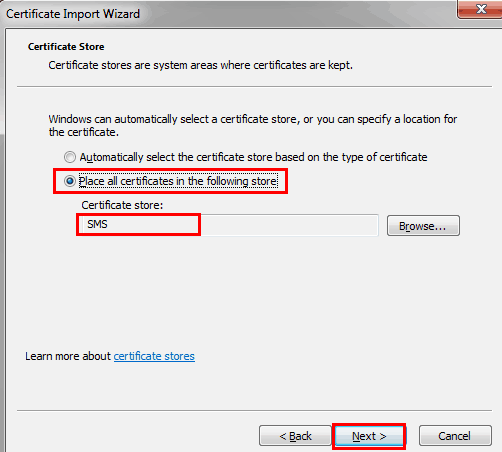Click the 'Learn more about' text

(68, 356)
